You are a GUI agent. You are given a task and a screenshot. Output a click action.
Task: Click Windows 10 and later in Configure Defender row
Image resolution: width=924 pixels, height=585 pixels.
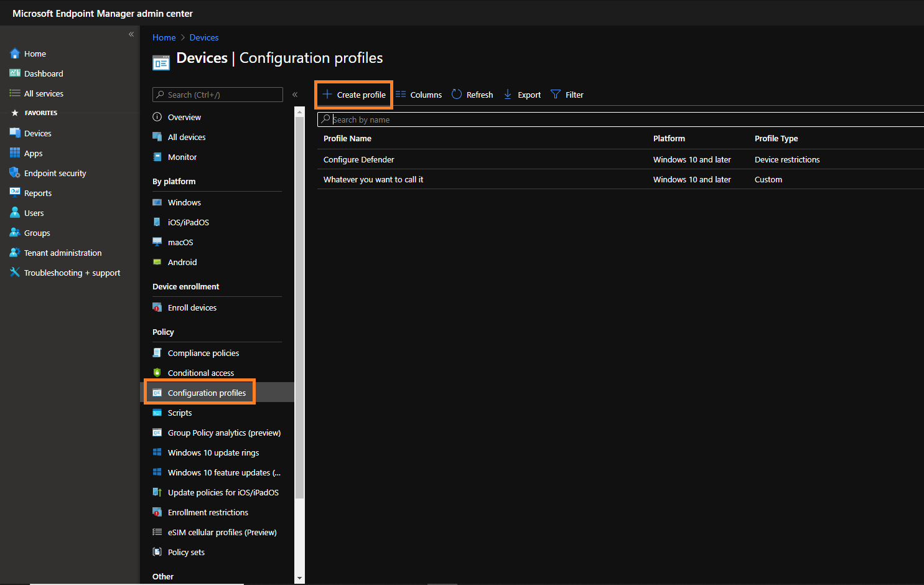[x=692, y=159]
